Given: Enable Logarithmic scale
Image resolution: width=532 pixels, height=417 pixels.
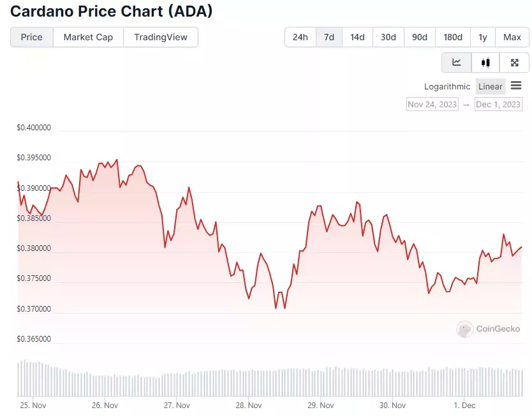Looking at the screenshot, I should pyautogui.click(x=447, y=87).
